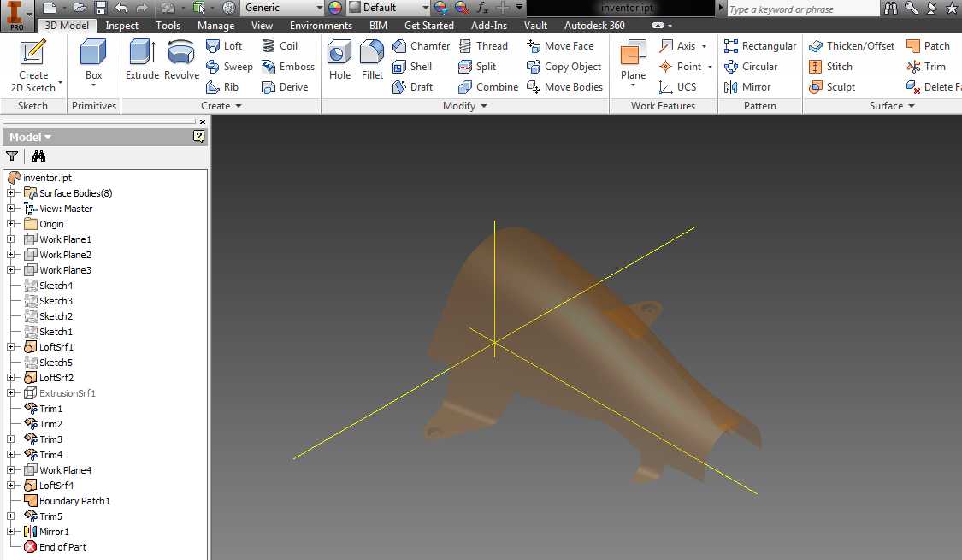
Task: Select the Copy Object tool
Action: click(564, 66)
